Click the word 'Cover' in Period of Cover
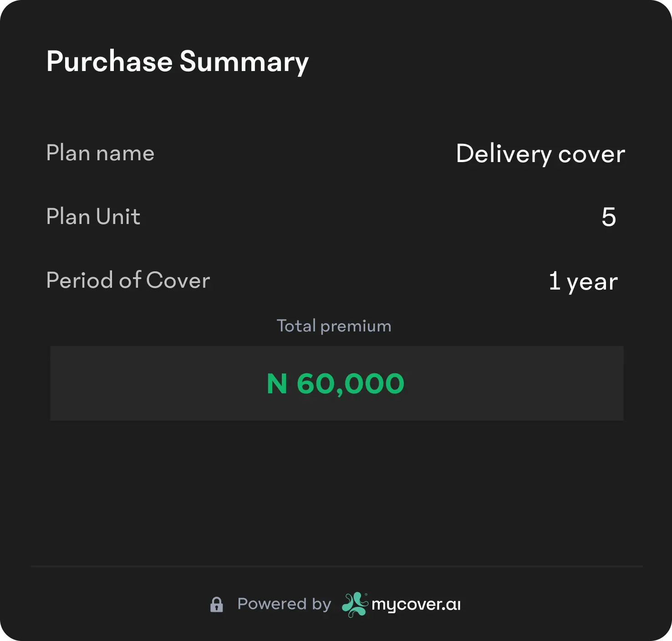Screen dimensions: 672x641 click(178, 280)
